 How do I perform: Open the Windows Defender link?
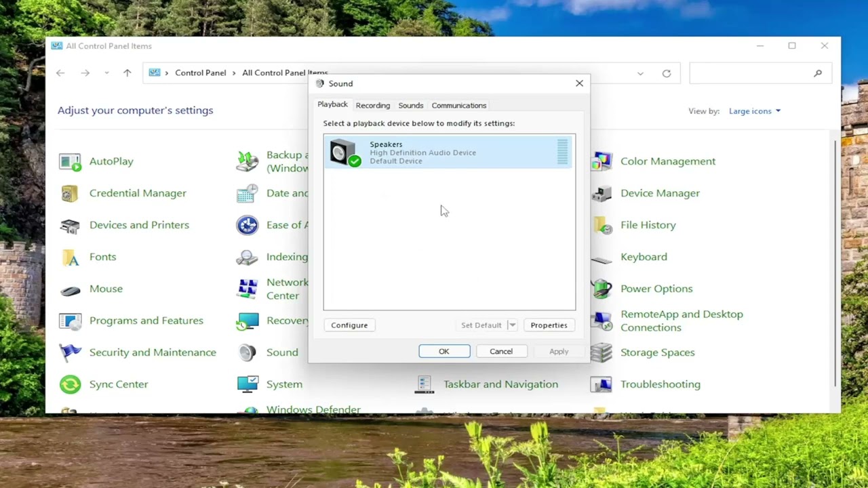tap(313, 409)
